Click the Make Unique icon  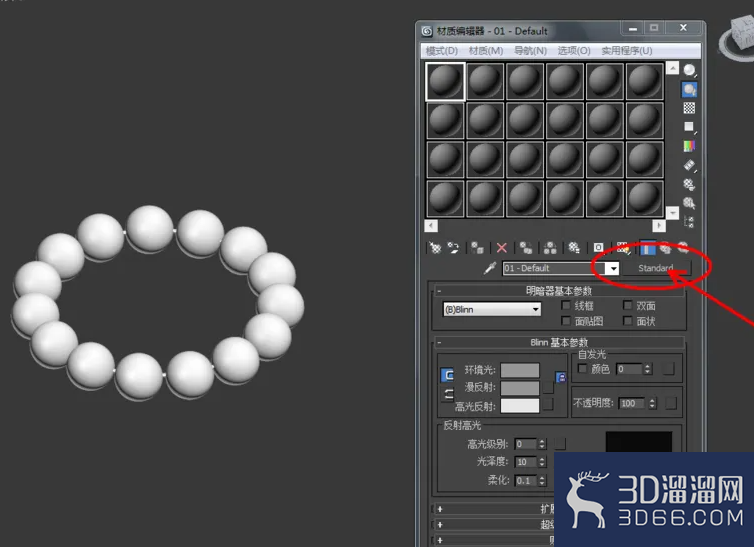pyautogui.click(x=550, y=248)
